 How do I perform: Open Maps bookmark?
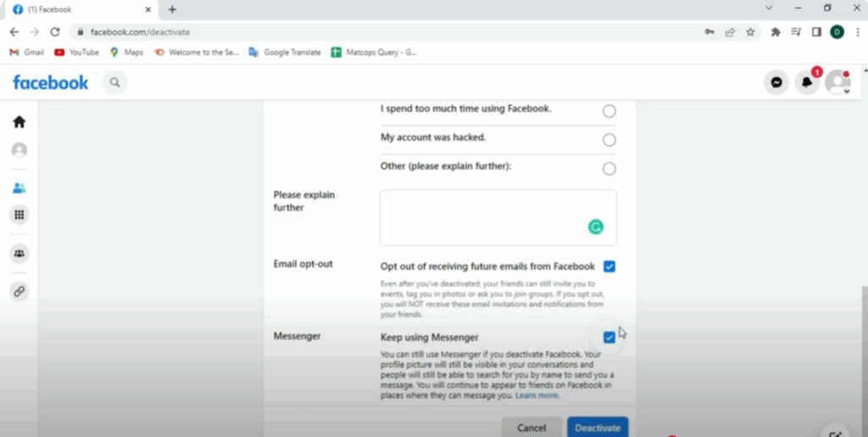126,52
